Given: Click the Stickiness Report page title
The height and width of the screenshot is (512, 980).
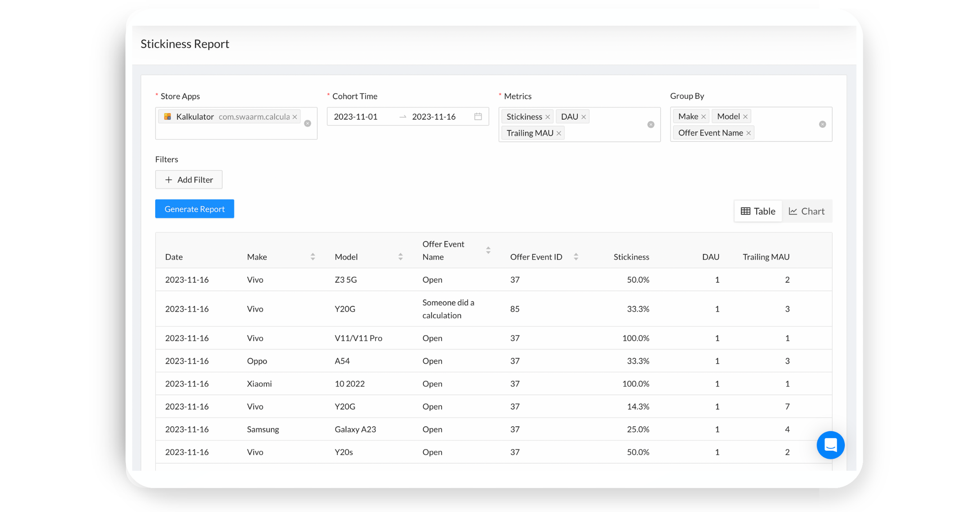Looking at the screenshot, I should (x=185, y=44).
